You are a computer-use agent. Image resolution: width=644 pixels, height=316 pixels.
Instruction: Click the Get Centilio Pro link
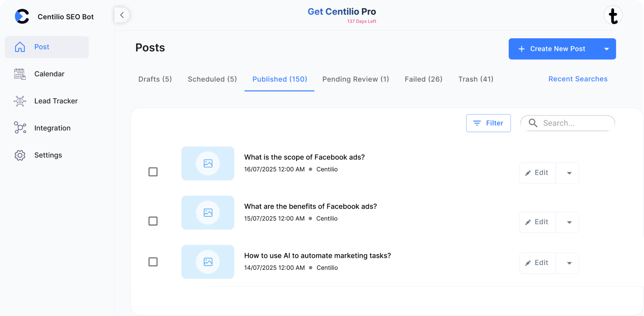tap(341, 11)
